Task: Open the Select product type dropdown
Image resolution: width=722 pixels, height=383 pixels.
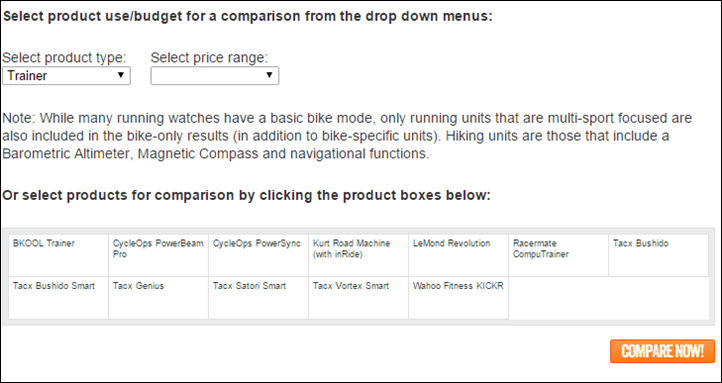Action: coord(66,75)
